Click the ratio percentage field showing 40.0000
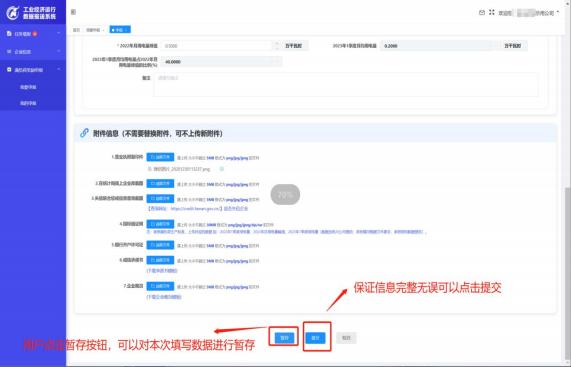 pyautogui.click(x=221, y=62)
